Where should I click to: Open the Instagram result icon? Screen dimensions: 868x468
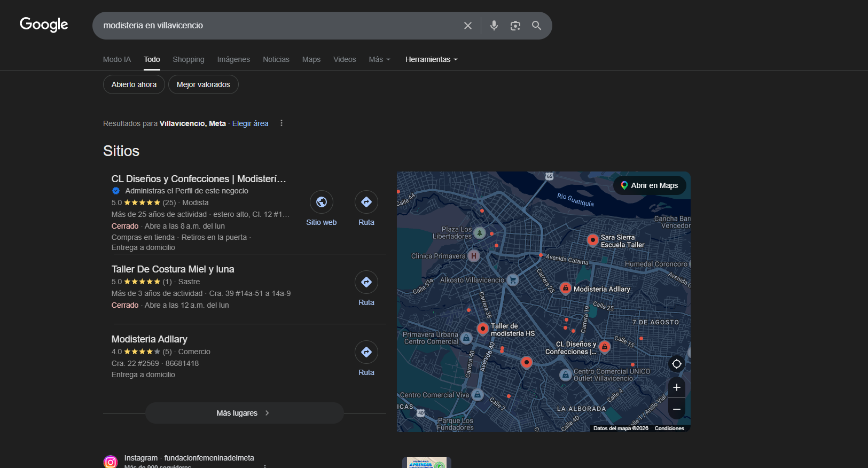coord(111,462)
